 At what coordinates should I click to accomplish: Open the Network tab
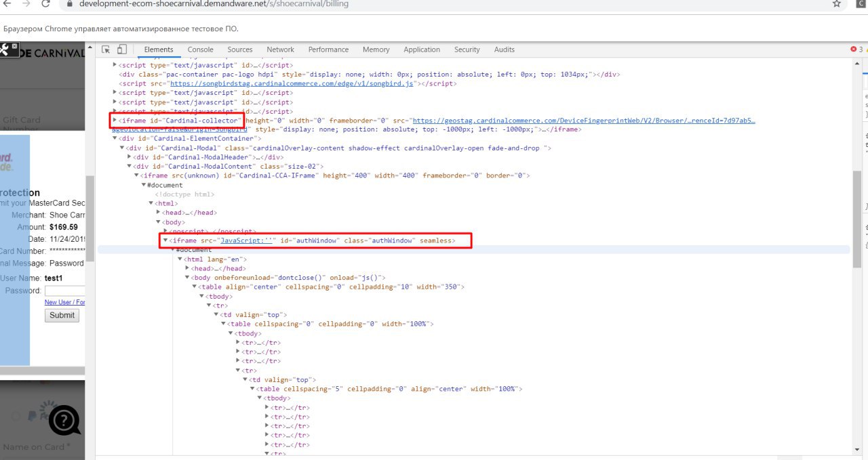[280, 49]
